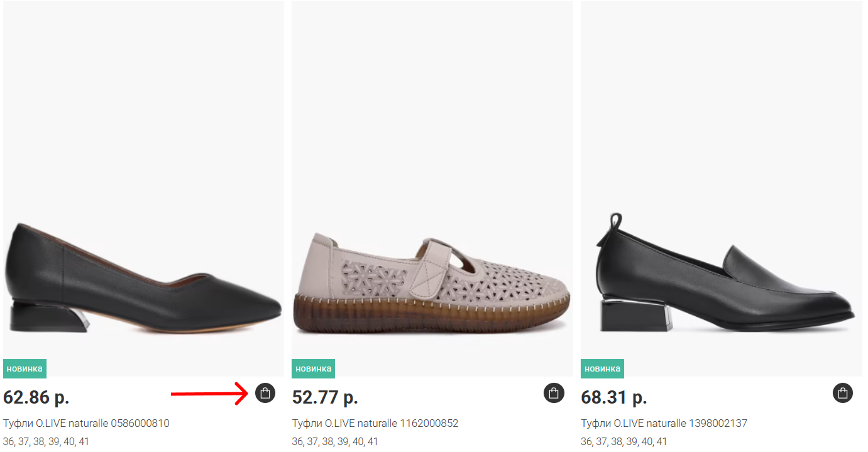This screenshot has width=868, height=452.
Task: Click the новинка badge on the black pump
Action: tap(25, 368)
